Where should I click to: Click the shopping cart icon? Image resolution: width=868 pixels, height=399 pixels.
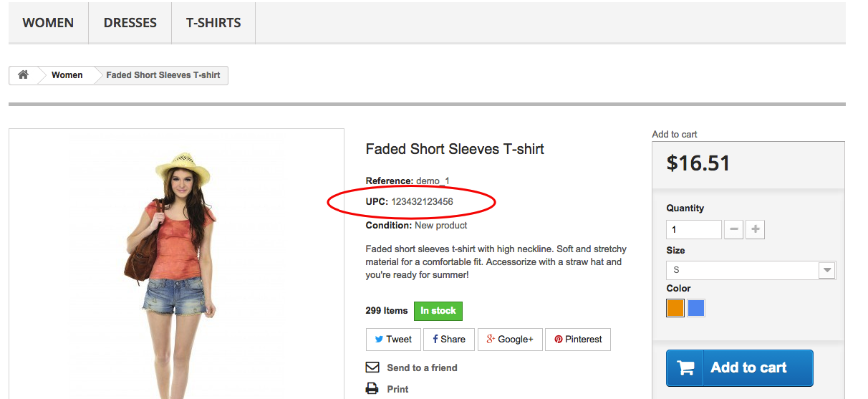[685, 367]
